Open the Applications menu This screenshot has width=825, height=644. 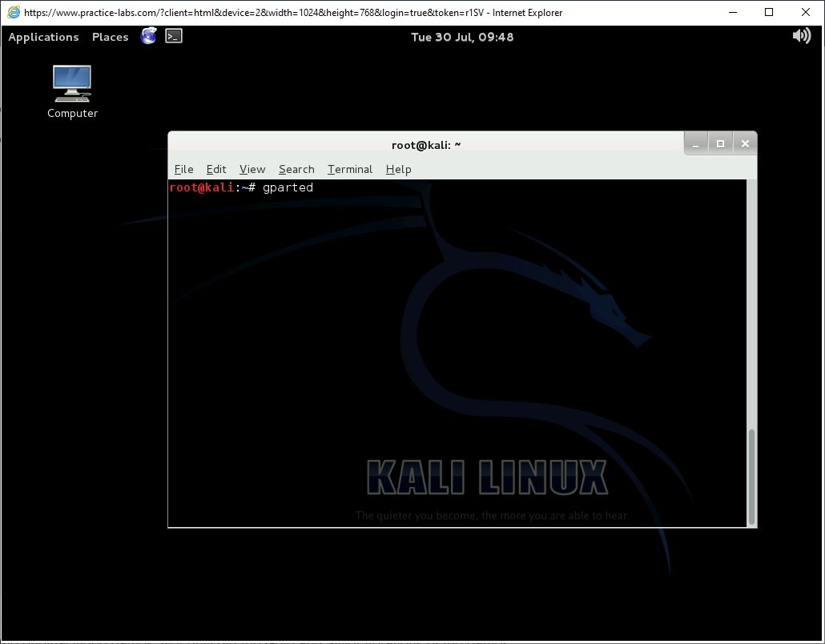43,37
